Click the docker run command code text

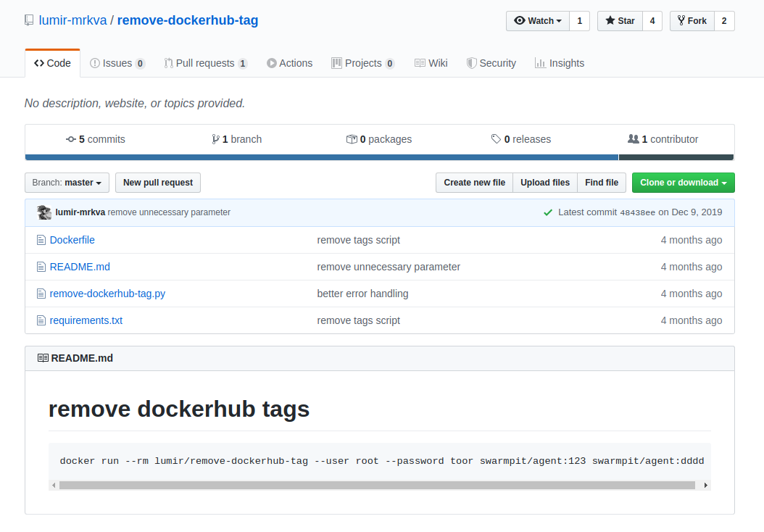pyautogui.click(x=382, y=461)
